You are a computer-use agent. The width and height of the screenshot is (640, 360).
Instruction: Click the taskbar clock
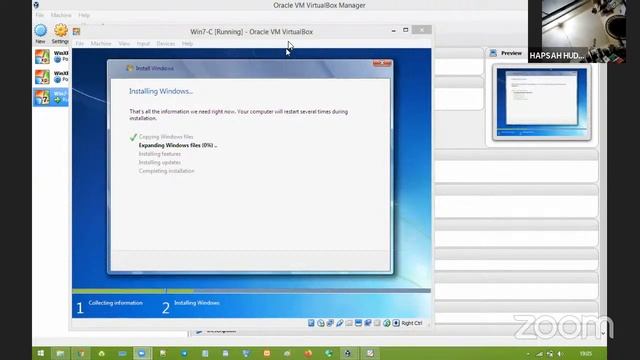pos(586,353)
